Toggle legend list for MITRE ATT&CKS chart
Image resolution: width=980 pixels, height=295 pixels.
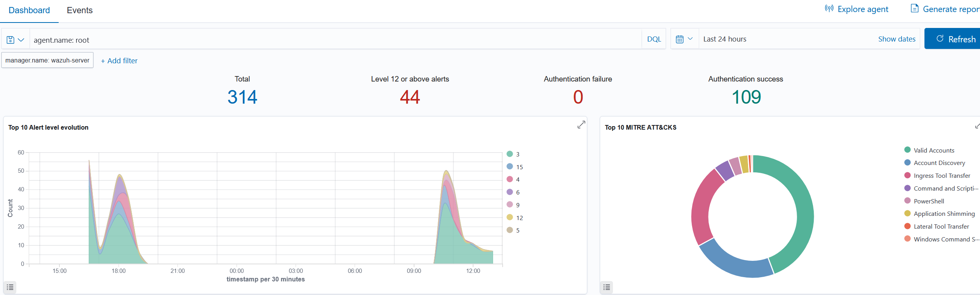[x=606, y=287]
